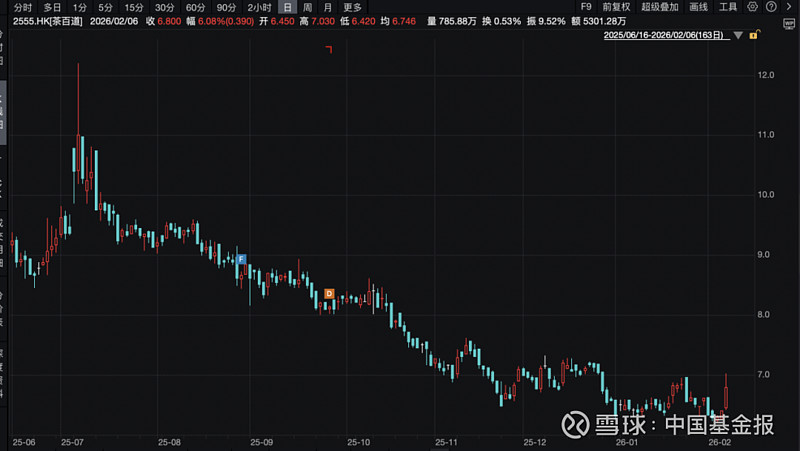Select the 月 monthly candlestick tab
This screenshot has height=451, width=800.
pyautogui.click(x=328, y=7)
